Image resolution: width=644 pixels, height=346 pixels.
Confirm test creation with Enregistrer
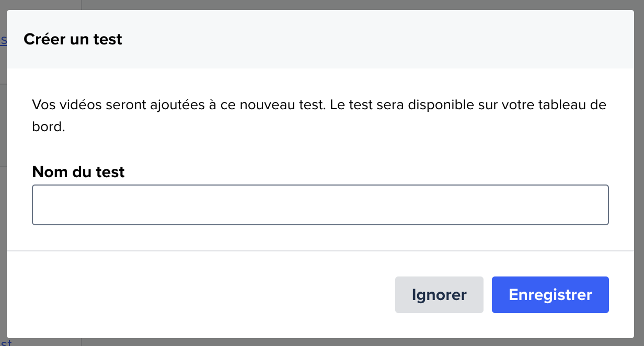[550, 294]
